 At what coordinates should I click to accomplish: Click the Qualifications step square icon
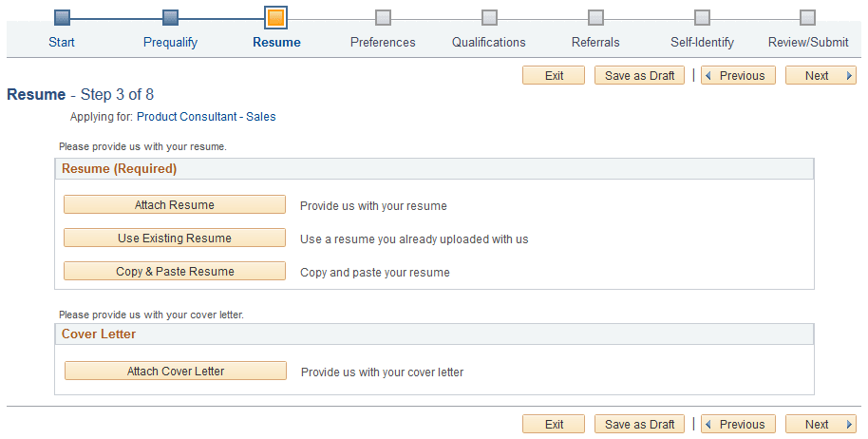[x=489, y=17]
